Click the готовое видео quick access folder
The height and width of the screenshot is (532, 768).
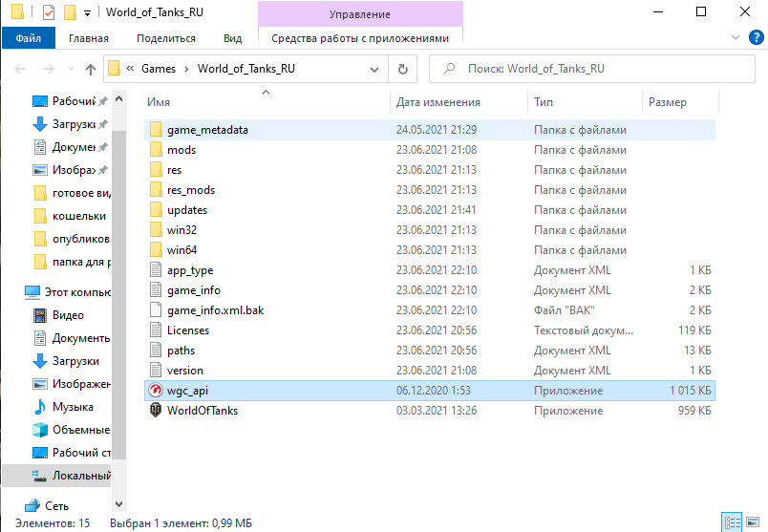click(x=73, y=193)
